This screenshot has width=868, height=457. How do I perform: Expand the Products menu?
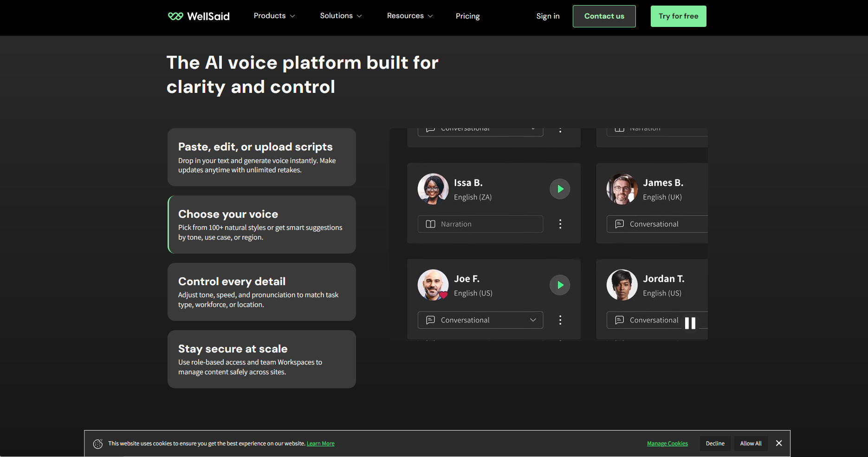[x=274, y=16]
